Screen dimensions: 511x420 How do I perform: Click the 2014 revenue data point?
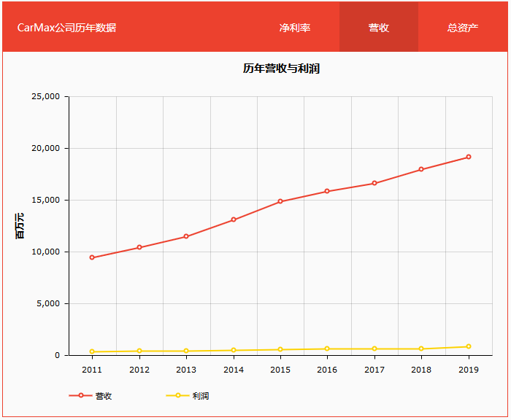[x=234, y=219]
